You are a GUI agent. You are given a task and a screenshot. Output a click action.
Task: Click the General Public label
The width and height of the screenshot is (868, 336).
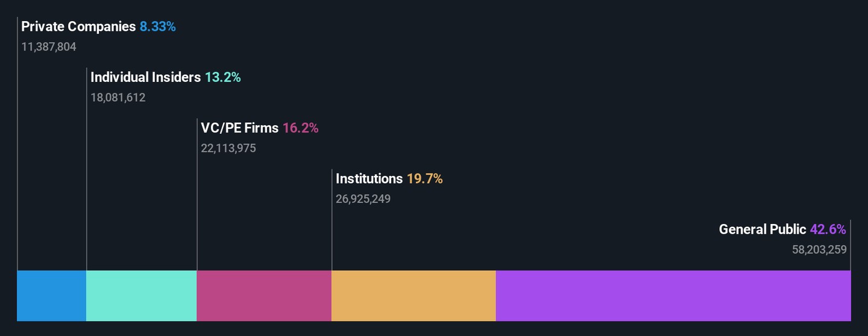tap(763, 229)
